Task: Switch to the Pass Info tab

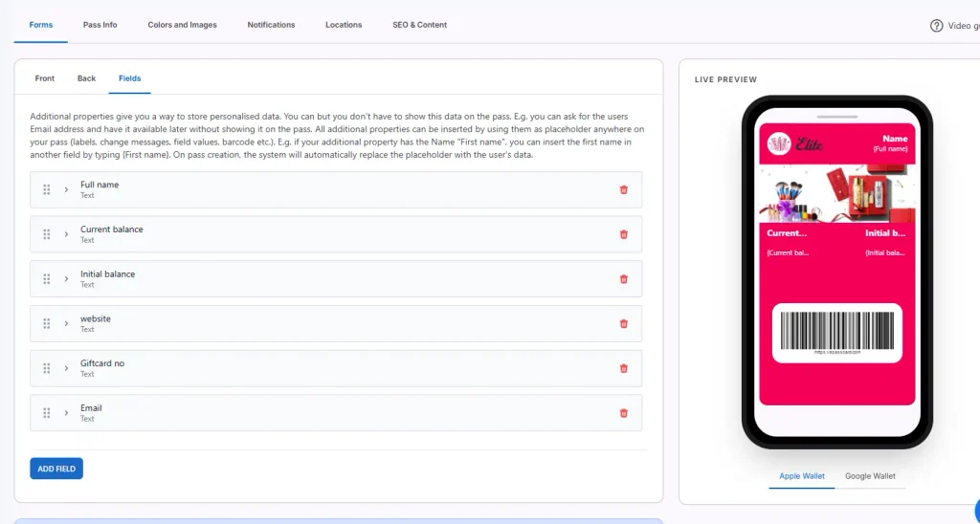Action: click(x=100, y=25)
